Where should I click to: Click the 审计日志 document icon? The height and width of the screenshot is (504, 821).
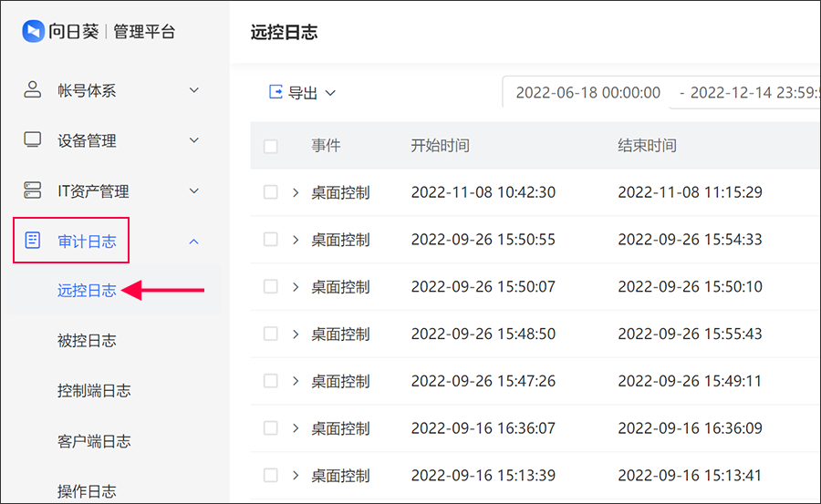[33, 241]
